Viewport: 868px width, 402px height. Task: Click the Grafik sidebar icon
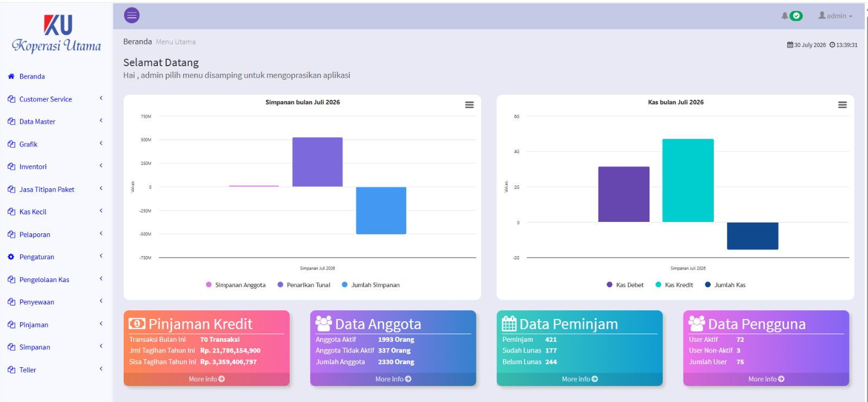(11, 144)
